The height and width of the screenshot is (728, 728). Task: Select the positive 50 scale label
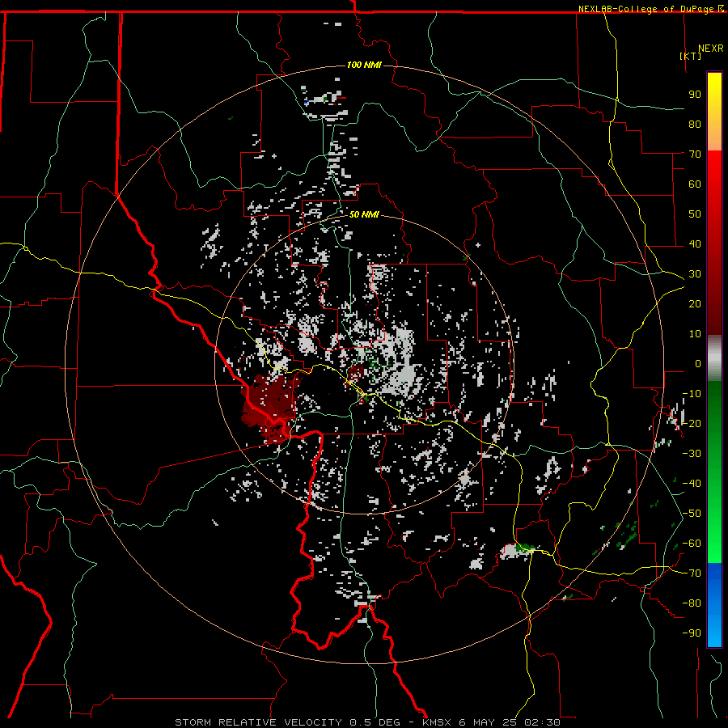[x=695, y=214]
